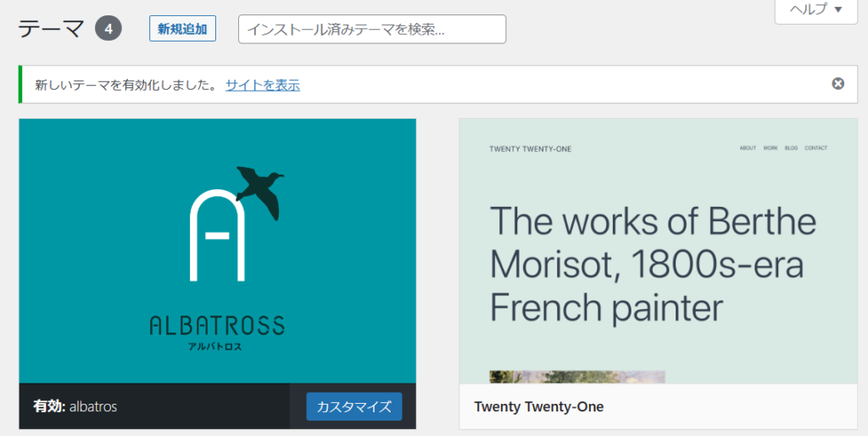This screenshot has width=868, height=436.
Task: Click the TWENTY TWENTY-ONE site title in preview
Action: pyautogui.click(x=531, y=149)
